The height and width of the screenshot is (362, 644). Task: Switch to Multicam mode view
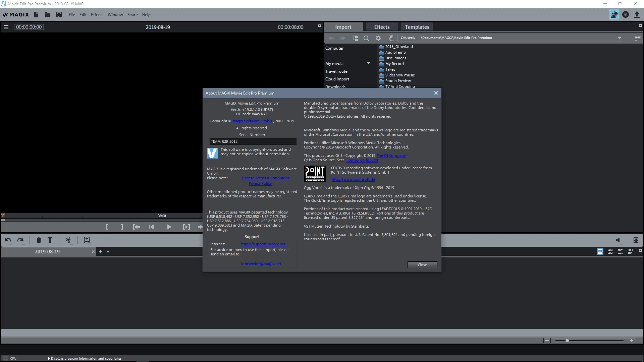[x=630, y=251]
